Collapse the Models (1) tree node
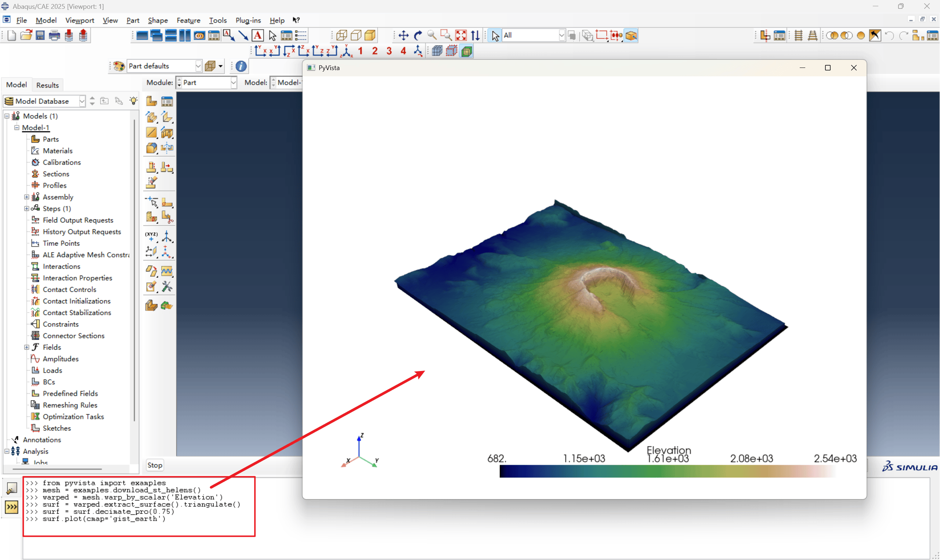 click(7, 116)
